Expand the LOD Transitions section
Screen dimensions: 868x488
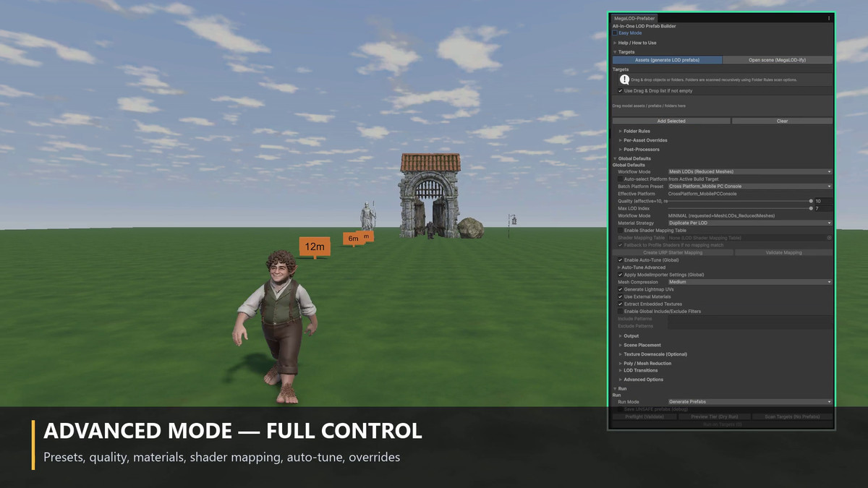click(x=621, y=371)
